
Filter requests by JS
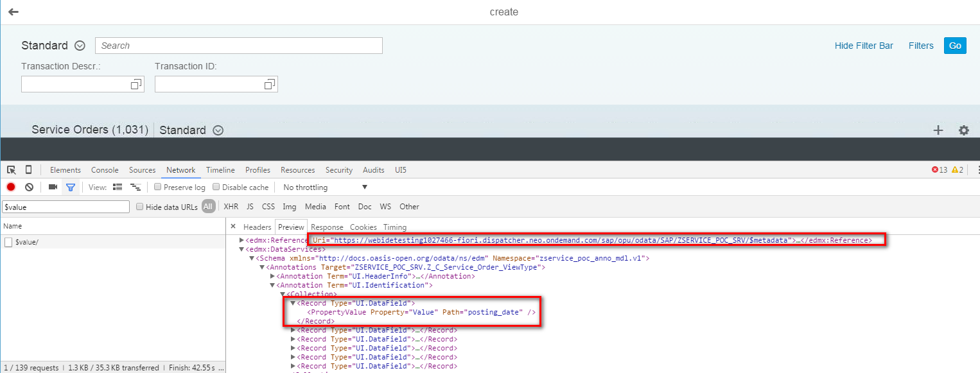(x=250, y=207)
